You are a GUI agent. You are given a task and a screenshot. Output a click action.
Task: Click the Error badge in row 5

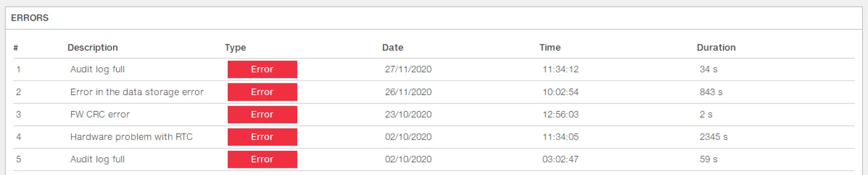click(262, 159)
